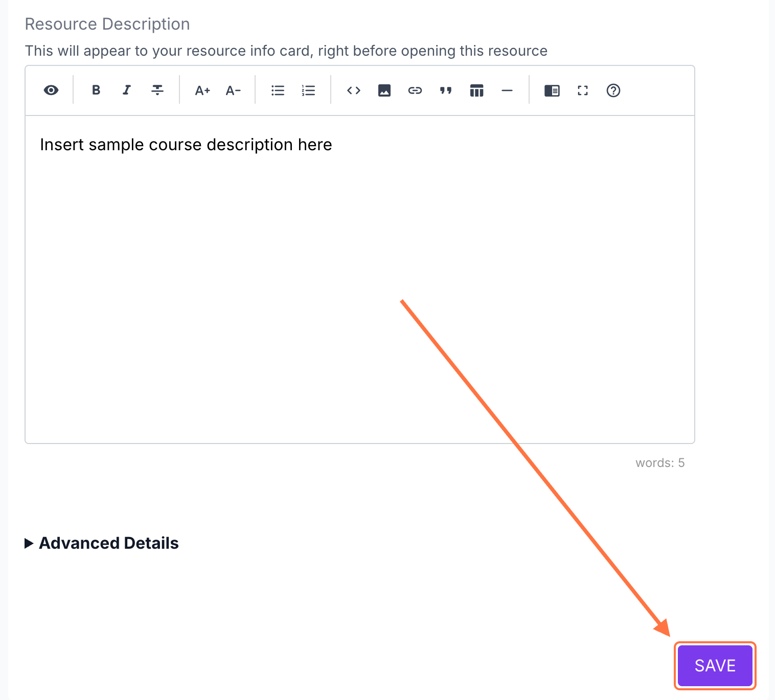
Task: Insert a hyperlink
Action: point(415,90)
